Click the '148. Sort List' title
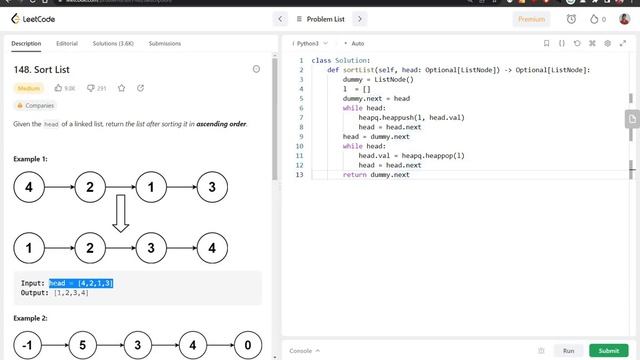The width and height of the screenshot is (640, 360). 42,70
